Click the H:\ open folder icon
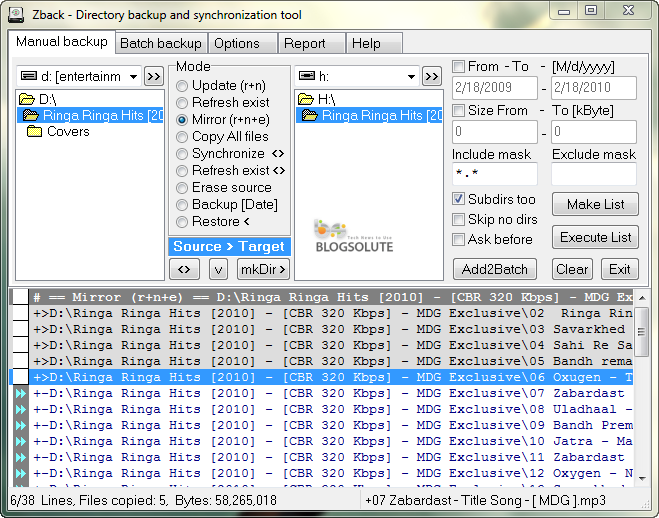Viewport: 659px width, 518px height. pos(306,99)
